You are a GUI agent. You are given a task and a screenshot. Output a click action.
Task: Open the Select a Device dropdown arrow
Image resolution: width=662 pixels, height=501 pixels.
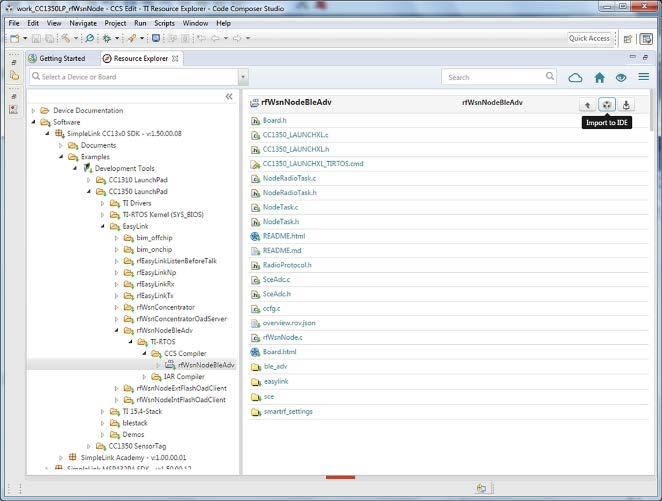click(243, 78)
